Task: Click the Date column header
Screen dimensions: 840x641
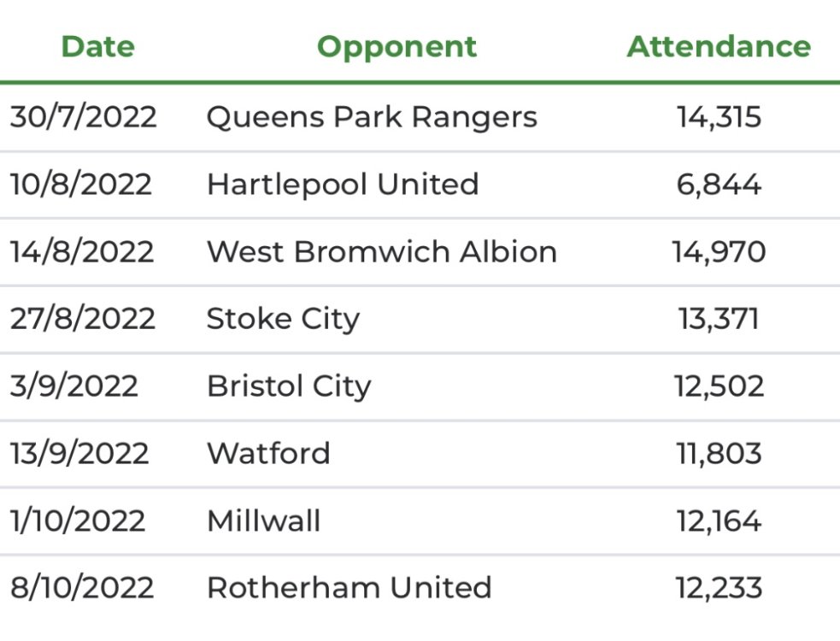Action: [98, 46]
